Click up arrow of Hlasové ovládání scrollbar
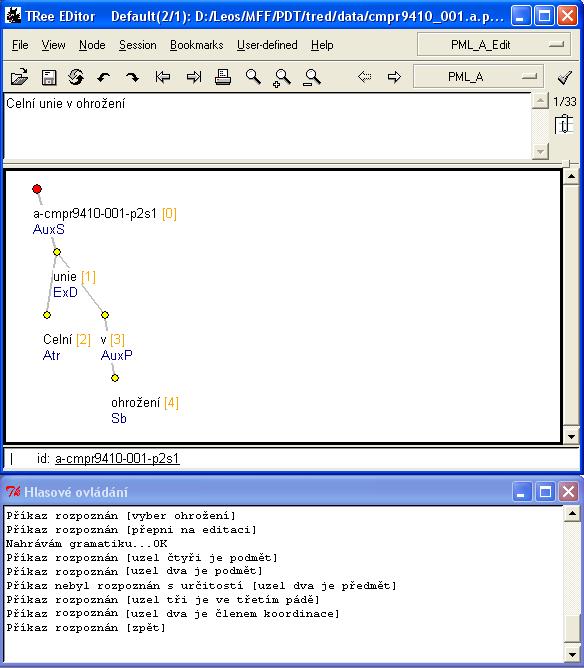The width and height of the screenshot is (584, 668). point(572,513)
